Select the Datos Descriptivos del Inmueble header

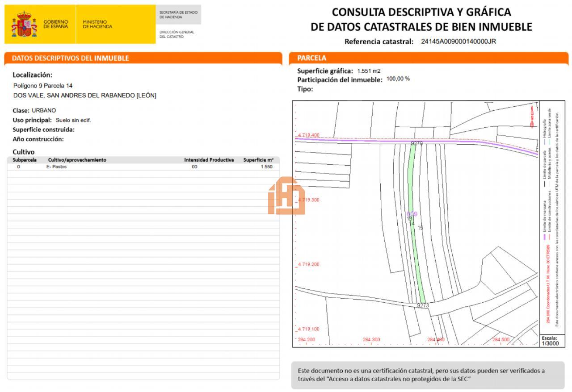71,58
